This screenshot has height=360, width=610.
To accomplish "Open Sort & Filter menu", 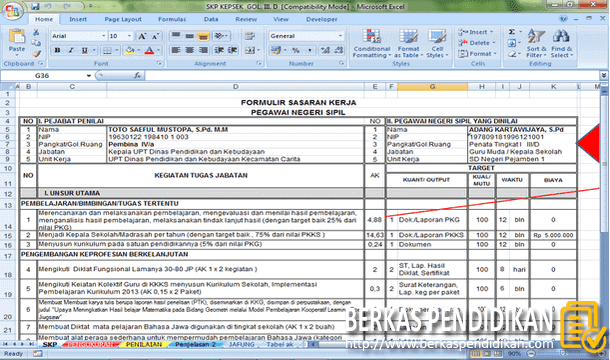I will [x=536, y=43].
